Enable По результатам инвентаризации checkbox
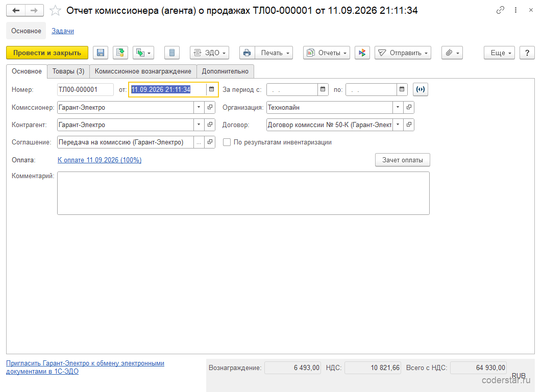 pyautogui.click(x=227, y=142)
